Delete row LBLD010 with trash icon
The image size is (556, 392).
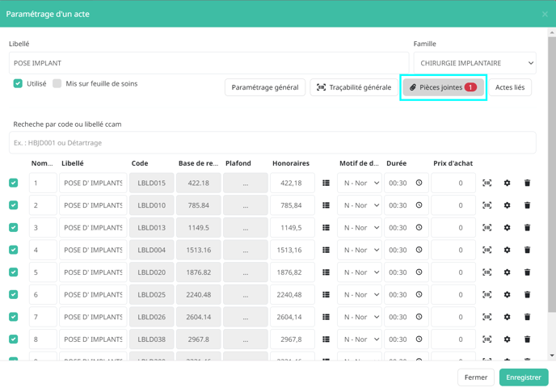(x=527, y=205)
